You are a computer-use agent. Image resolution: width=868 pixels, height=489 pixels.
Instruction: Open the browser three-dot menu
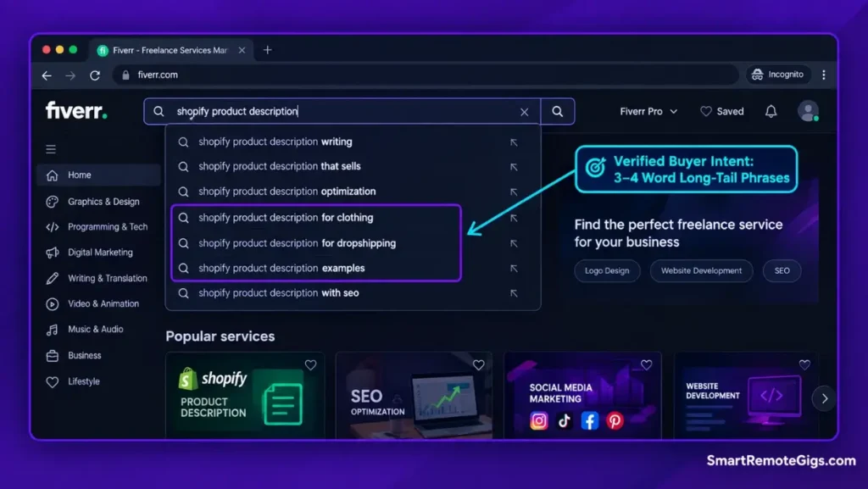(824, 75)
